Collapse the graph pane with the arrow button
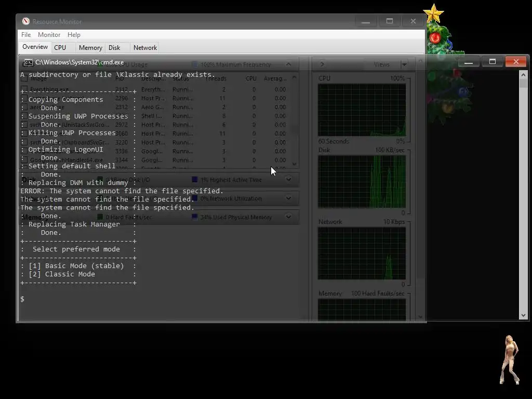Viewport: 532px width, 399px height. pos(322,64)
